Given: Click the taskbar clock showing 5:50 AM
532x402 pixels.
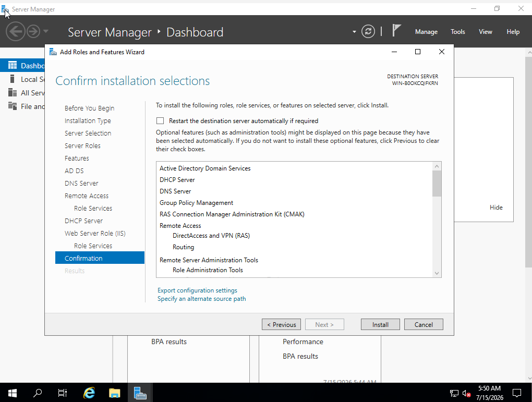Looking at the screenshot, I should (489, 393).
